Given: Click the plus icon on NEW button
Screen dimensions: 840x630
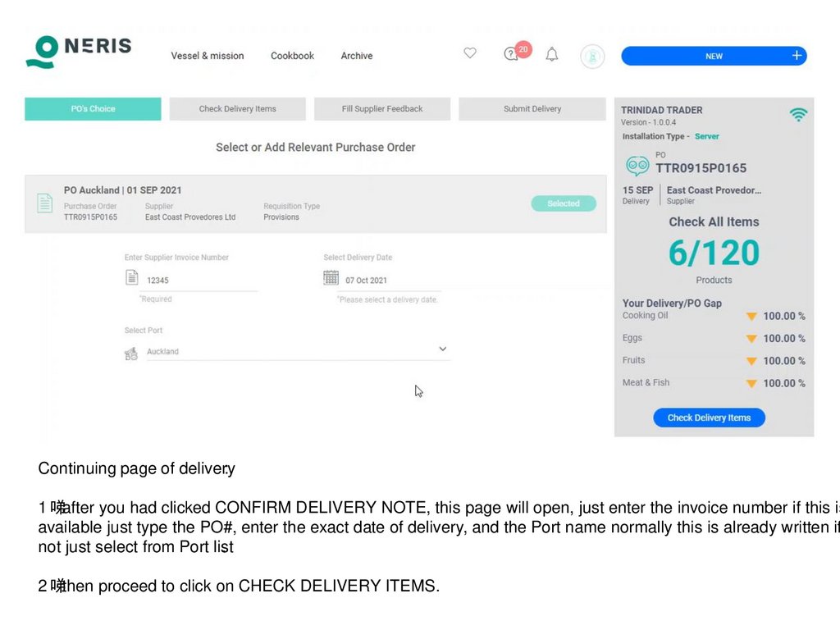Looking at the screenshot, I should coord(797,56).
